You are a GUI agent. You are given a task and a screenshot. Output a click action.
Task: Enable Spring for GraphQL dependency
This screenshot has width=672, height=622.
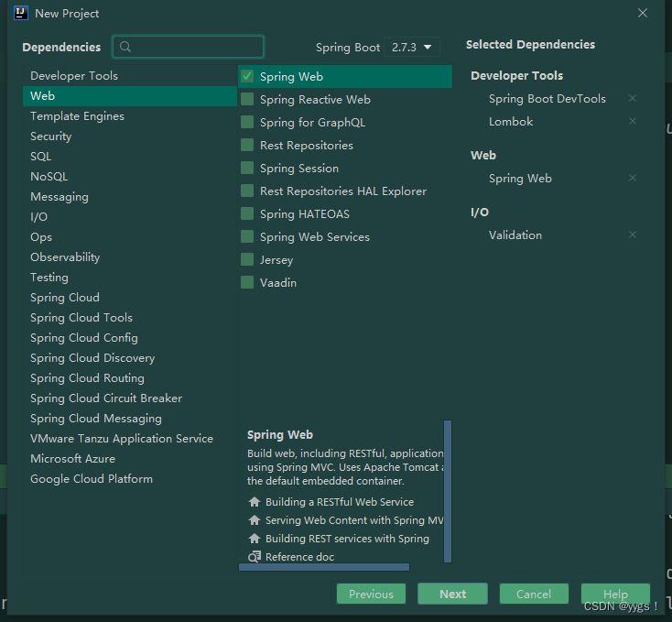(x=247, y=123)
